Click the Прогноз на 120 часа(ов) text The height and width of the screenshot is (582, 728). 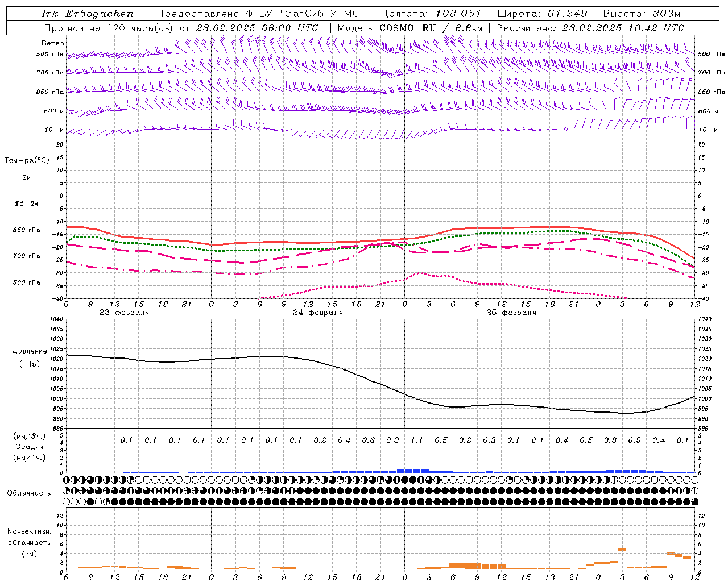[109, 28]
